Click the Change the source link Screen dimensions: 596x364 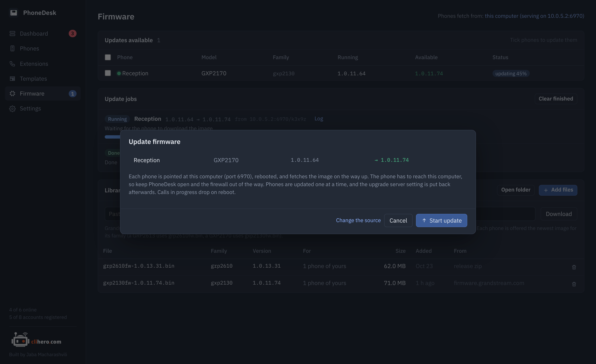click(358, 220)
